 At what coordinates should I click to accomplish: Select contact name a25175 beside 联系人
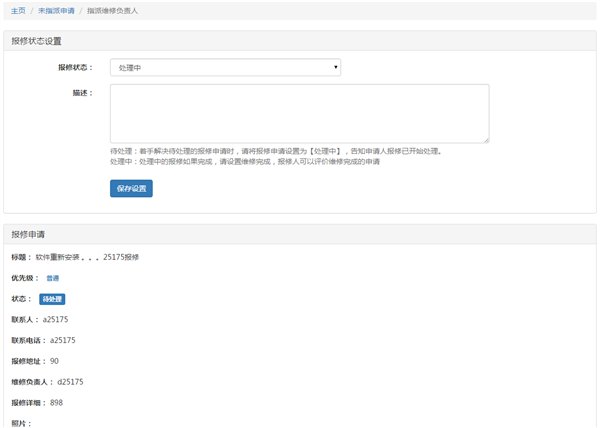pyautogui.click(x=55, y=319)
